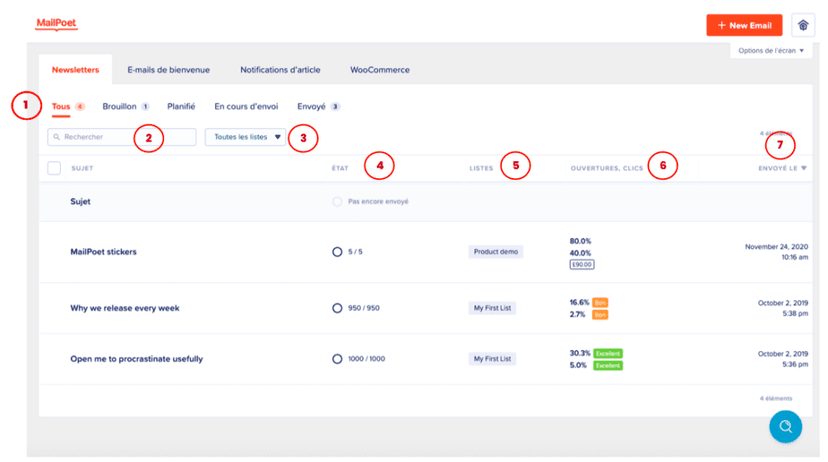This screenshot has height=462, width=828.
Task: Switch to E-mails de bienvenue tab
Action: tap(168, 70)
